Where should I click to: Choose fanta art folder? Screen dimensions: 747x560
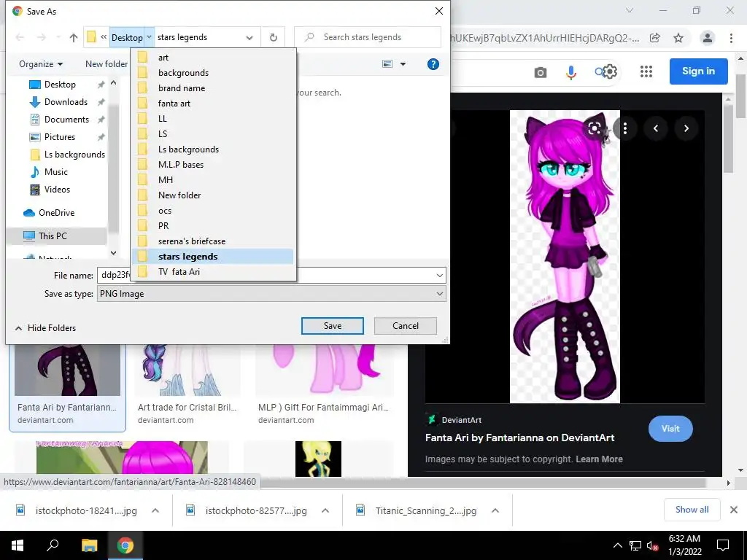pyautogui.click(x=213, y=104)
